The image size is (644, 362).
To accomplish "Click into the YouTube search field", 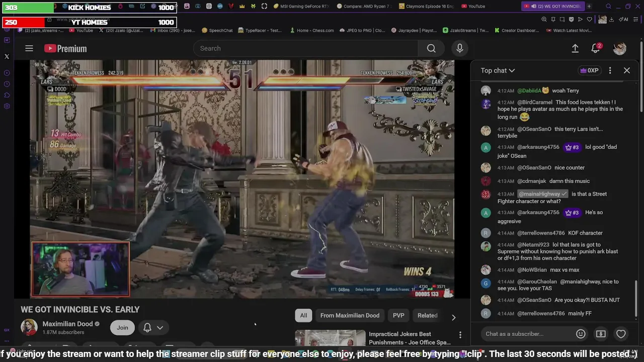I will click(305, 48).
